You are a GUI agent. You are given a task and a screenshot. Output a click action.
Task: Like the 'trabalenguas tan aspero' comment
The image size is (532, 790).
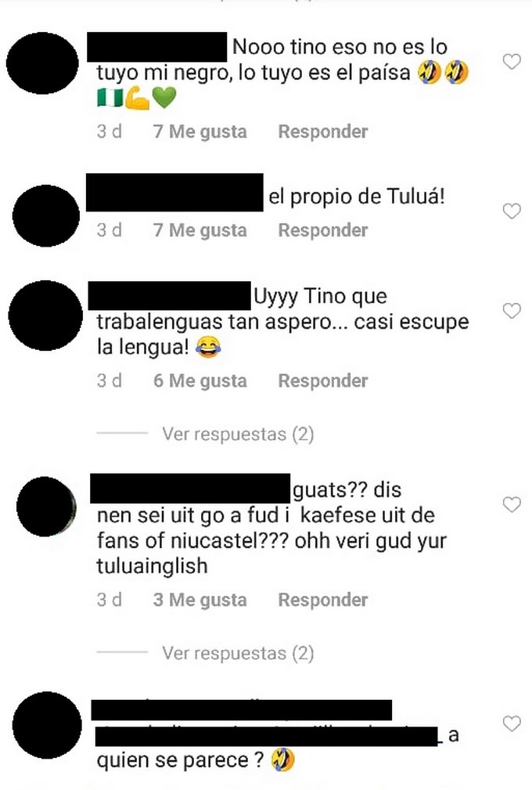(x=512, y=311)
